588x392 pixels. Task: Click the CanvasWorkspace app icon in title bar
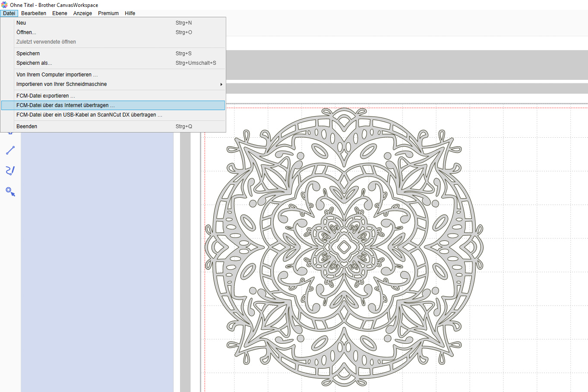4,5
